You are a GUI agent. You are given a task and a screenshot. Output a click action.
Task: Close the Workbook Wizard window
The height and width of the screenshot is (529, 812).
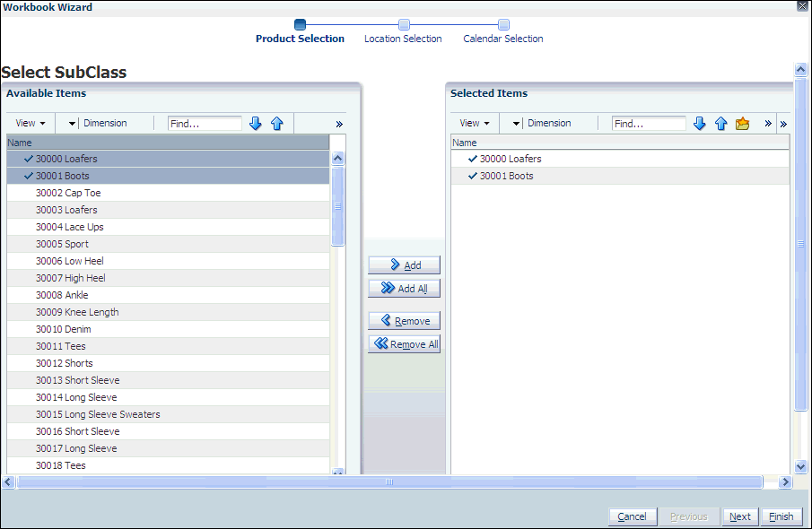tap(803, 5)
